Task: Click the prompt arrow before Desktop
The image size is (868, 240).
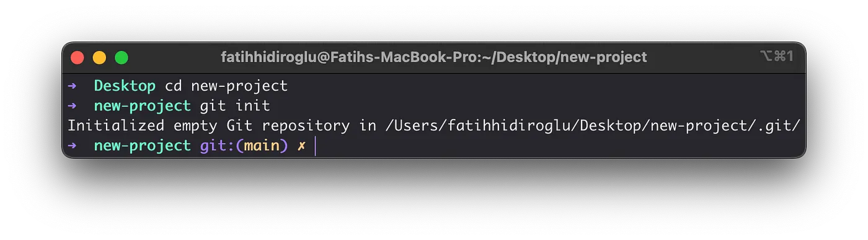Action: click(x=72, y=86)
